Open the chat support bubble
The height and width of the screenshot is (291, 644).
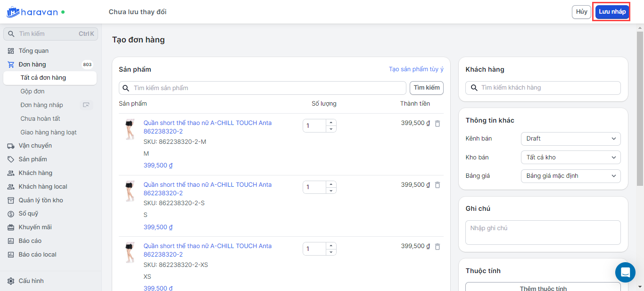pyautogui.click(x=625, y=272)
